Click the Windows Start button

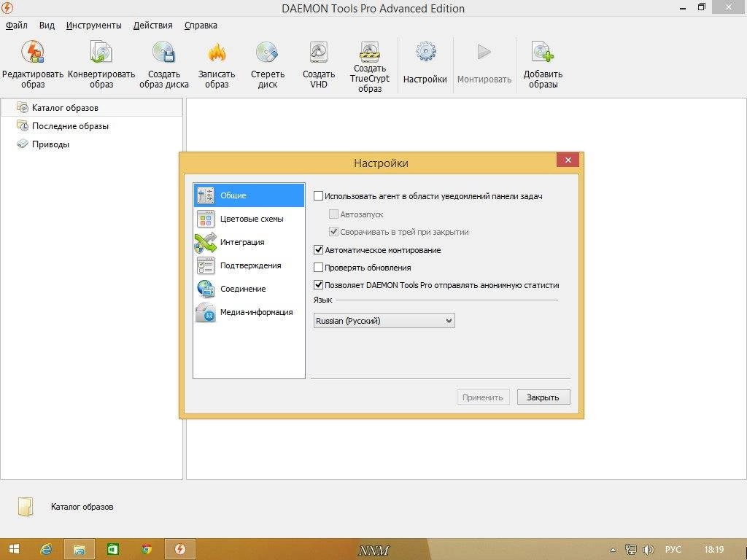[x=14, y=550]
